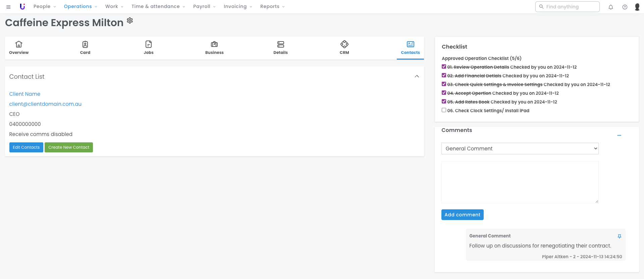Check the Clock Settings/Install iPad checkbox

point(444,110)
